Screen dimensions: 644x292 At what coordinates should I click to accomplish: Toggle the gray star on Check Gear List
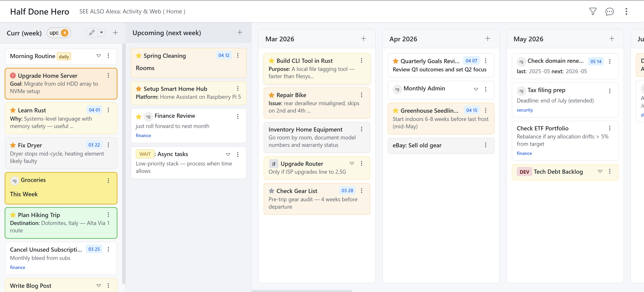click(x=272, y=191)
